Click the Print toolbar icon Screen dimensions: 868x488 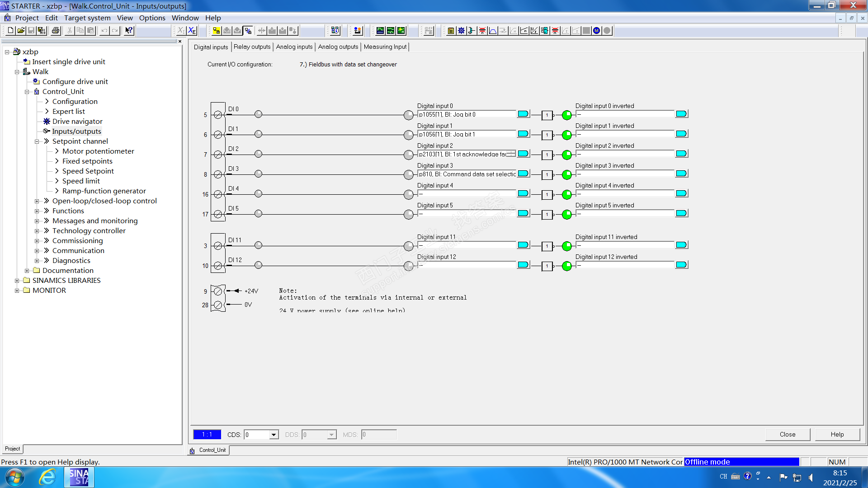pos(56,31)
